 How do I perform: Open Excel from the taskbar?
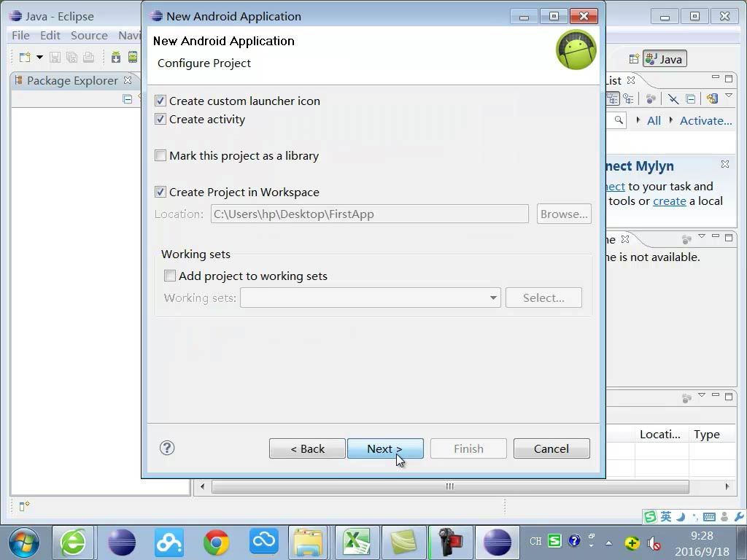357,542
